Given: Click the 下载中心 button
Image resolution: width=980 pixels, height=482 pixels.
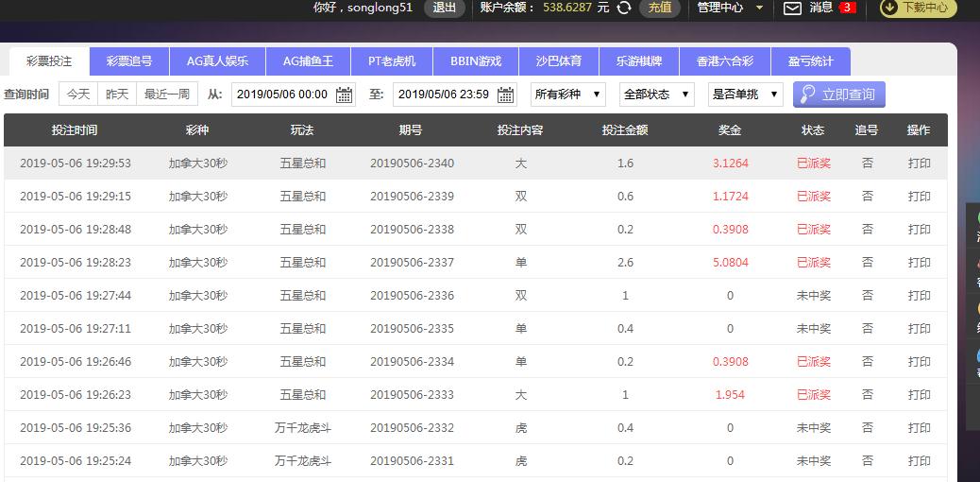Looking at the screenshot, I should point(918,8).
